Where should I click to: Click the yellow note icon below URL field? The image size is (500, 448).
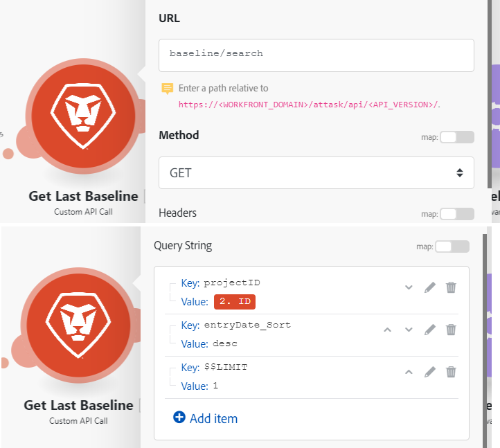point(167,89)
